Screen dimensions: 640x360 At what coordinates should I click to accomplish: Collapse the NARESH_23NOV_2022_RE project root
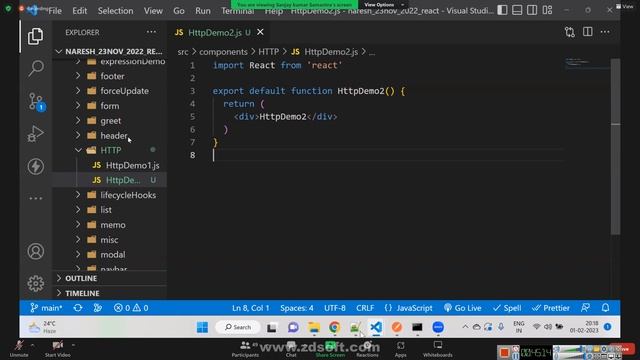coord(109,51)
